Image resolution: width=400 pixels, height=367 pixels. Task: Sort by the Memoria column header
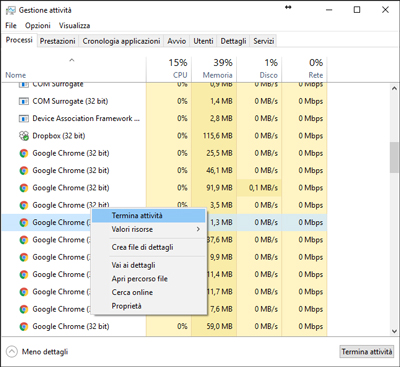point(214,69)
